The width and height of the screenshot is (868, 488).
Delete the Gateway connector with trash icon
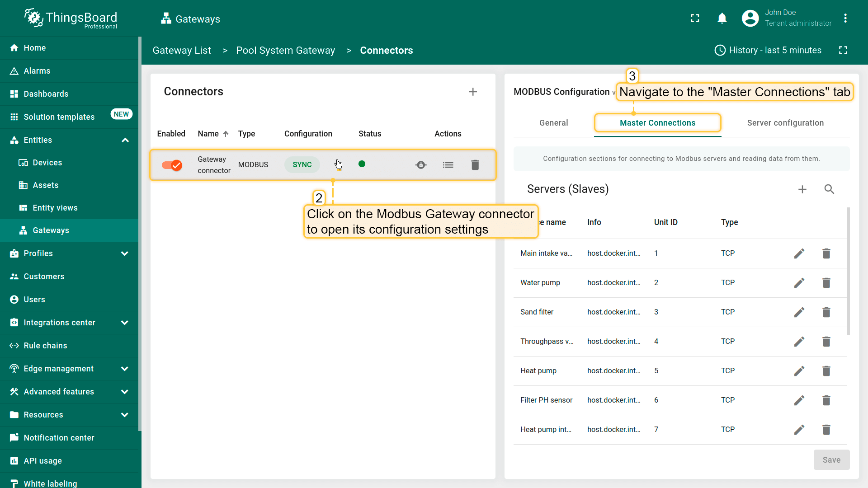click(475, 165)
